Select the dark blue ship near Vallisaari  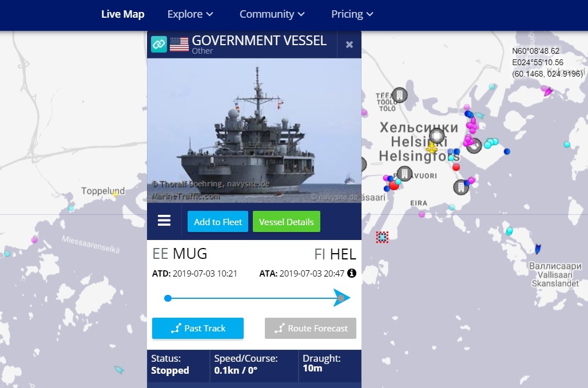click(x=538, y=249)
